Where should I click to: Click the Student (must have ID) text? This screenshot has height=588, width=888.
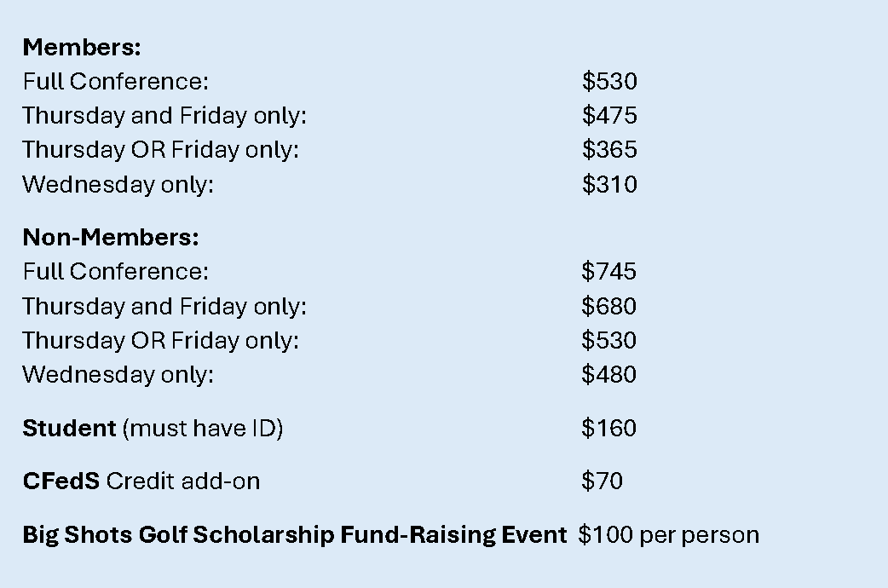click(x=153, y=429)
